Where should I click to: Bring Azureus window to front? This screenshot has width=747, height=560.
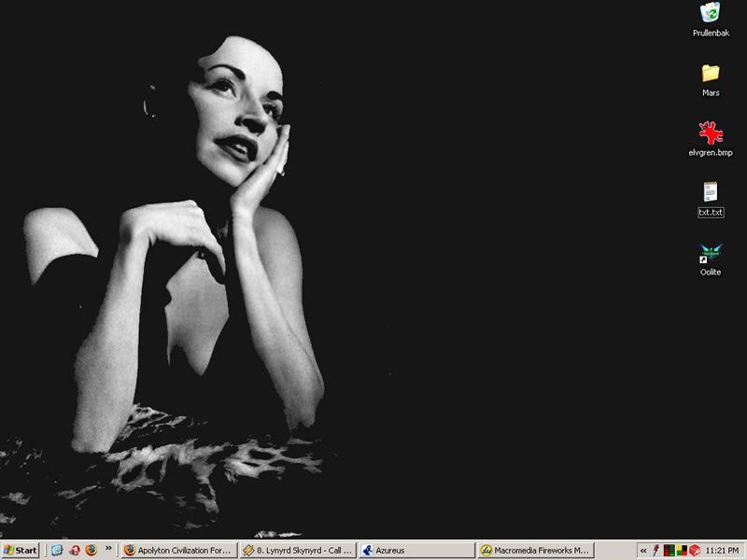click(x=416, y=551)
